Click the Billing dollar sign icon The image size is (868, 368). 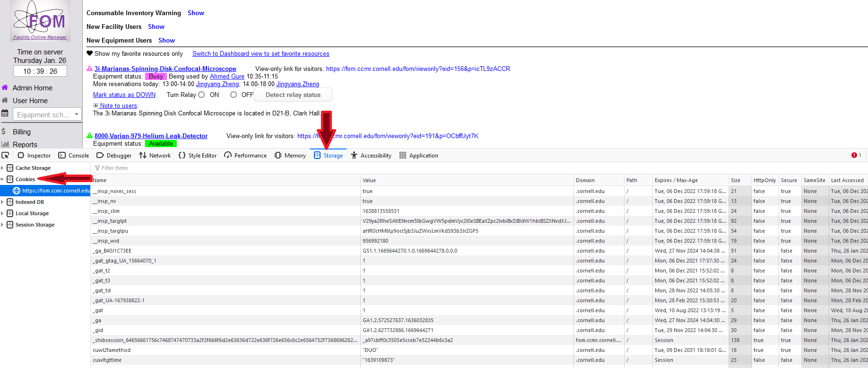pos(4,131)
